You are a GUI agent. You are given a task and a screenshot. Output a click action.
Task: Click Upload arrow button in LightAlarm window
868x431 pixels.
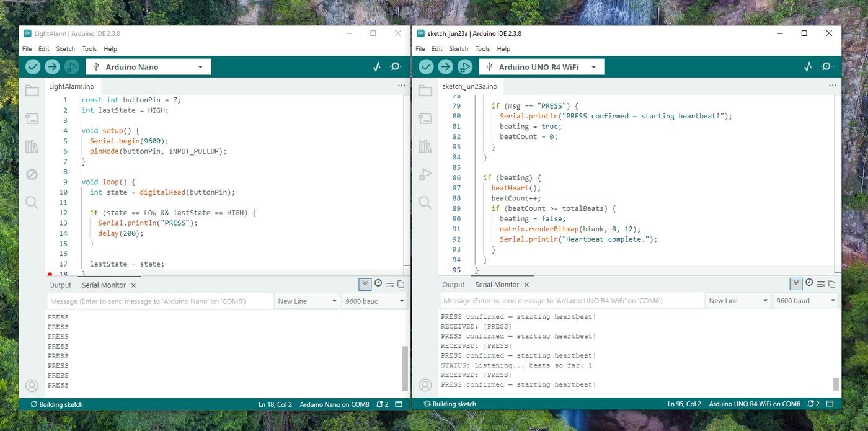click(52, 67)
